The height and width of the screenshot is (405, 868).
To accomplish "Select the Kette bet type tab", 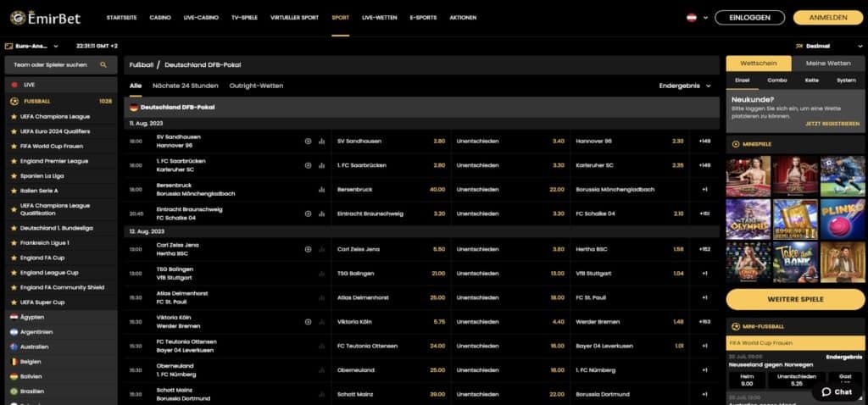I will tap(812, 80).
